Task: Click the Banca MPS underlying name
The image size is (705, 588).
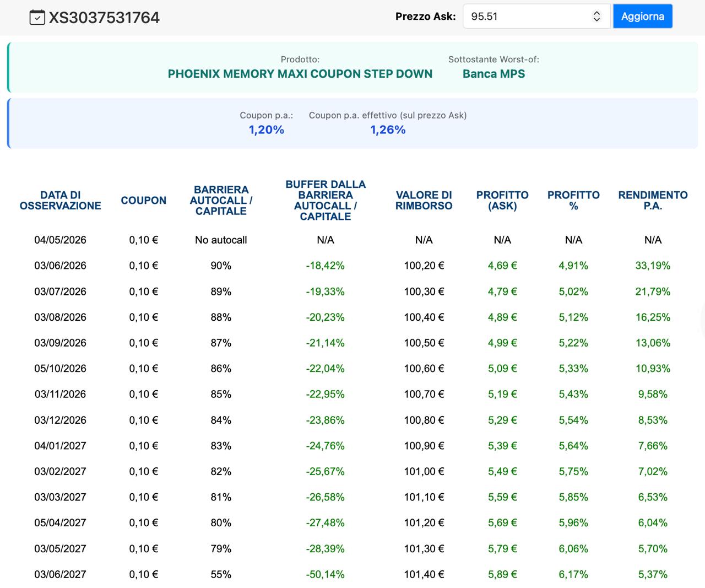Action: point(493,74)
